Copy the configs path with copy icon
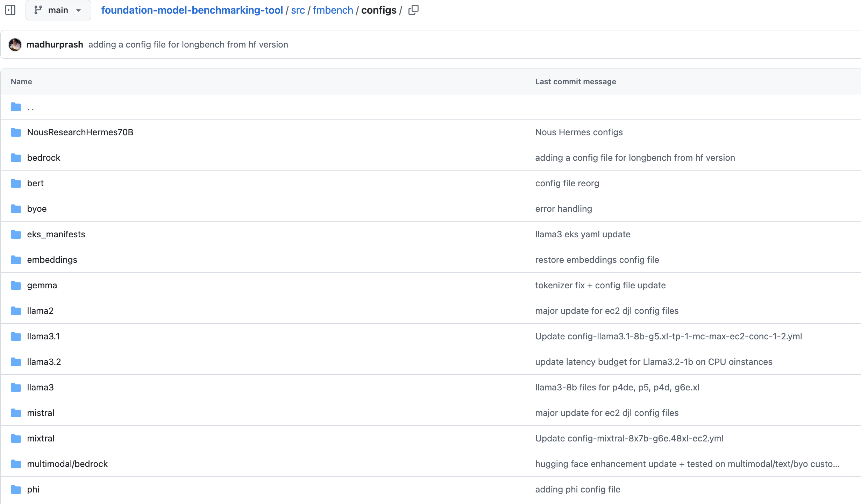This screenshot has width=861, height=504. (x=413, y=10)
